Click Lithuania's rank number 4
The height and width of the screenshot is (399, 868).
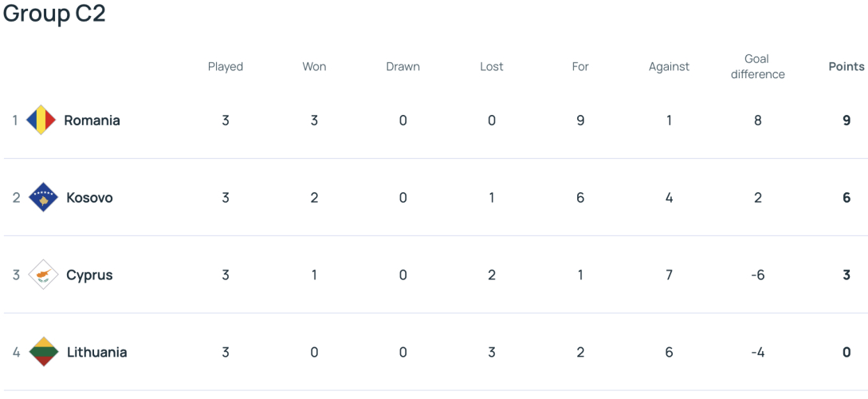pos(17,353)
